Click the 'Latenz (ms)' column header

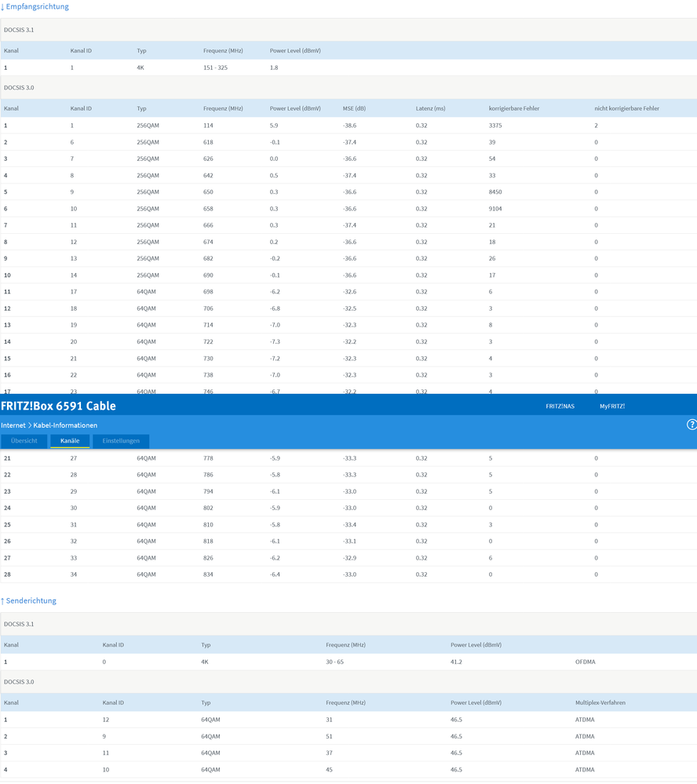tap(430, 108)
